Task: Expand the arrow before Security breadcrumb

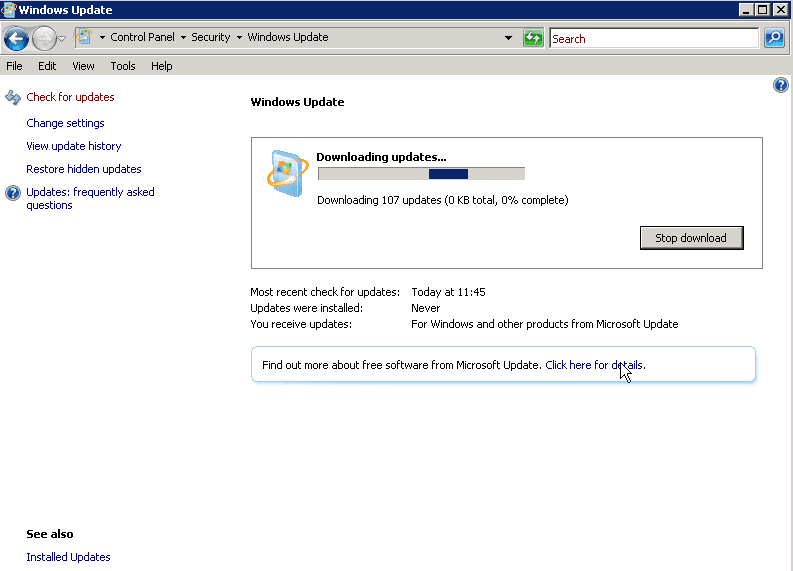Action: click(x=183, y=37)
